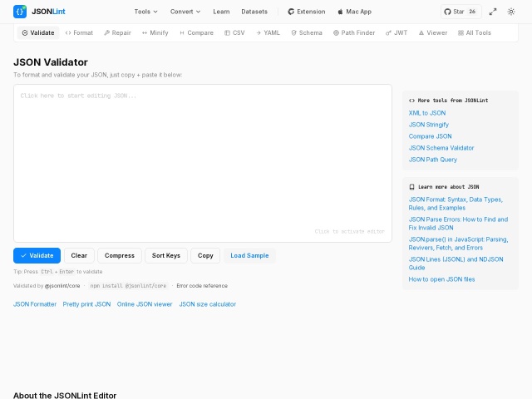Open JSON Format Syntax, Data Types article

click(x=456, y=204)
